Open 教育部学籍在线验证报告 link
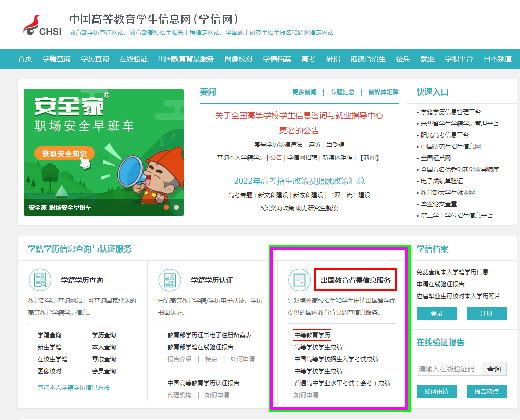The height and width of the screenshot is (420, 520). pyautogui.click(x=200, y=347)
